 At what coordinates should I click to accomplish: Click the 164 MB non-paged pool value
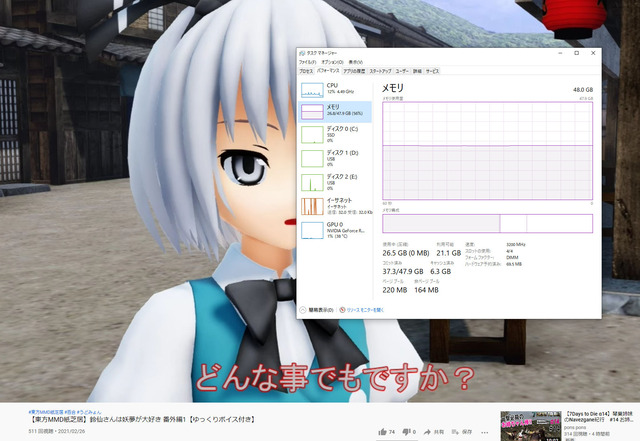426,290
